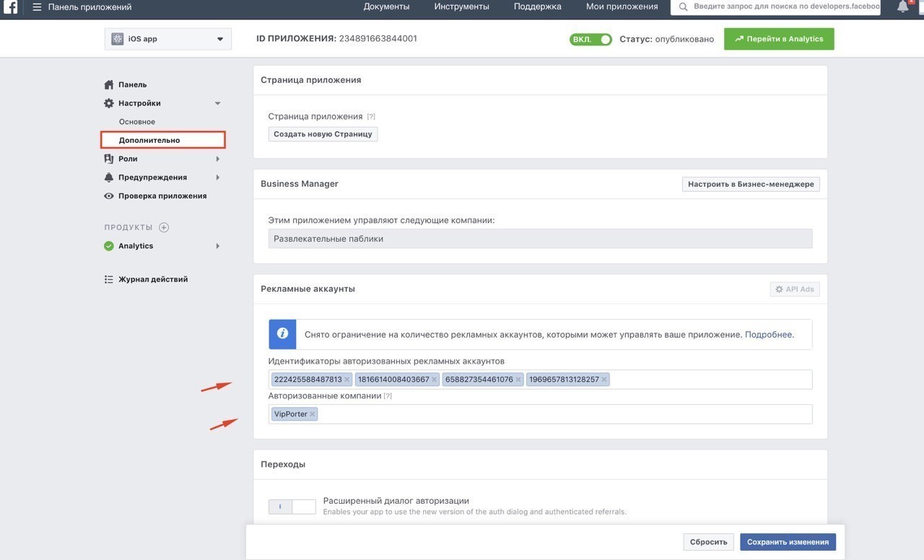Click the Предупреждения bell icon
924x560 pixels.
click(109, 178)
